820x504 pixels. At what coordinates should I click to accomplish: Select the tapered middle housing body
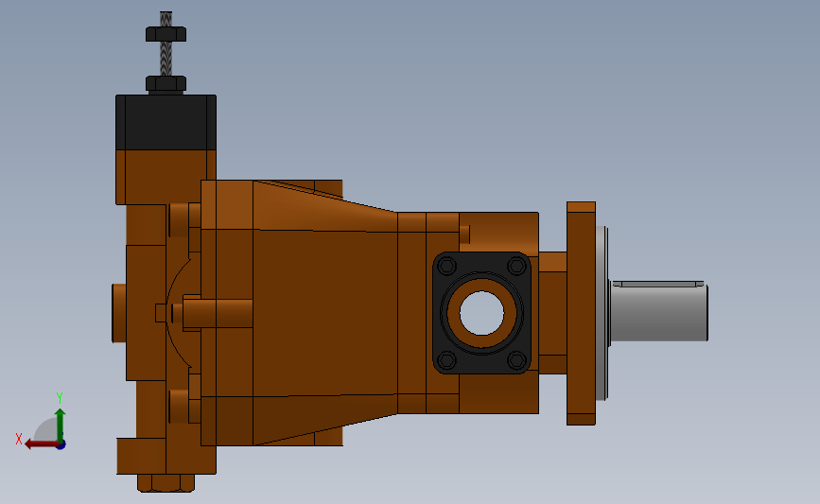(324, 313)
